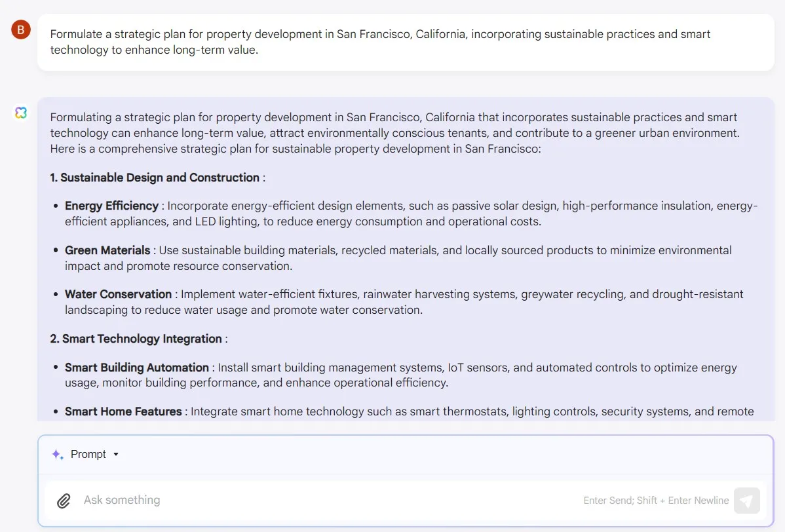785x532 pixels.
Task: Click the Smart Building Automation bullet label
Action: point(136,368)
